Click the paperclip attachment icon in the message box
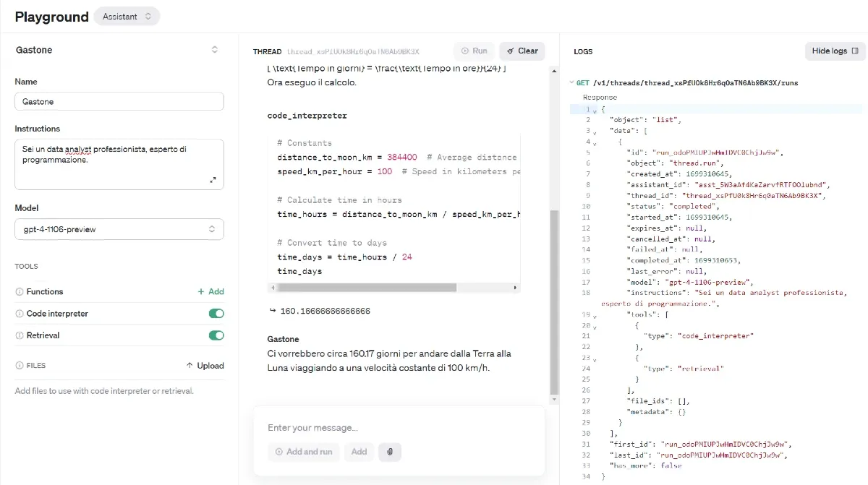The height and width of the screenshot is (485, 868). coord(390,452)
